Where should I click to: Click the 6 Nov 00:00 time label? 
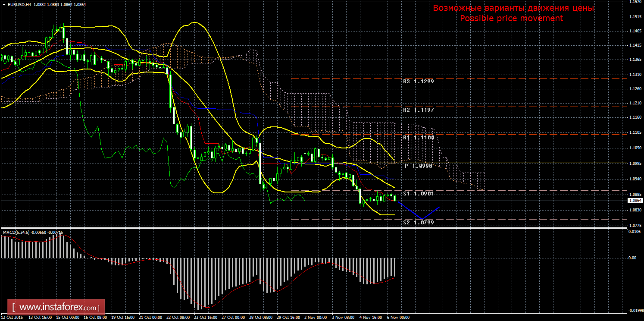[398, 318]
